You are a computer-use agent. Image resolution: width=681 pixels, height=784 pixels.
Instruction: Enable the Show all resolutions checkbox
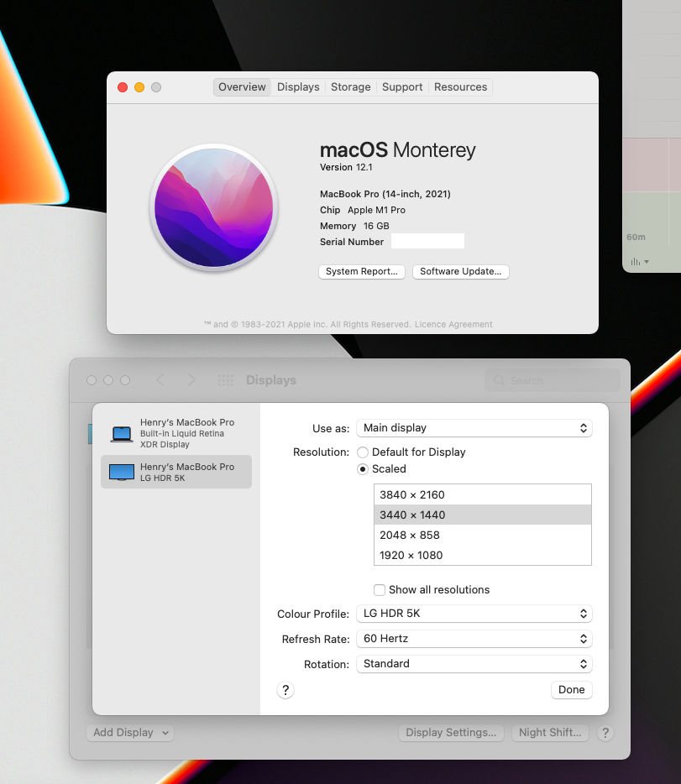point(380,590)
